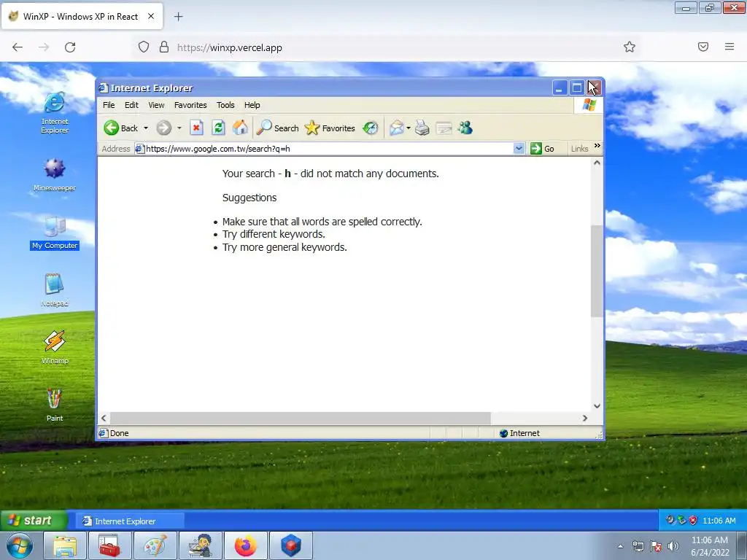Open Firefox hamburger application menu
This screenshot has height=560, width=747.
click(x=729, y=47)
